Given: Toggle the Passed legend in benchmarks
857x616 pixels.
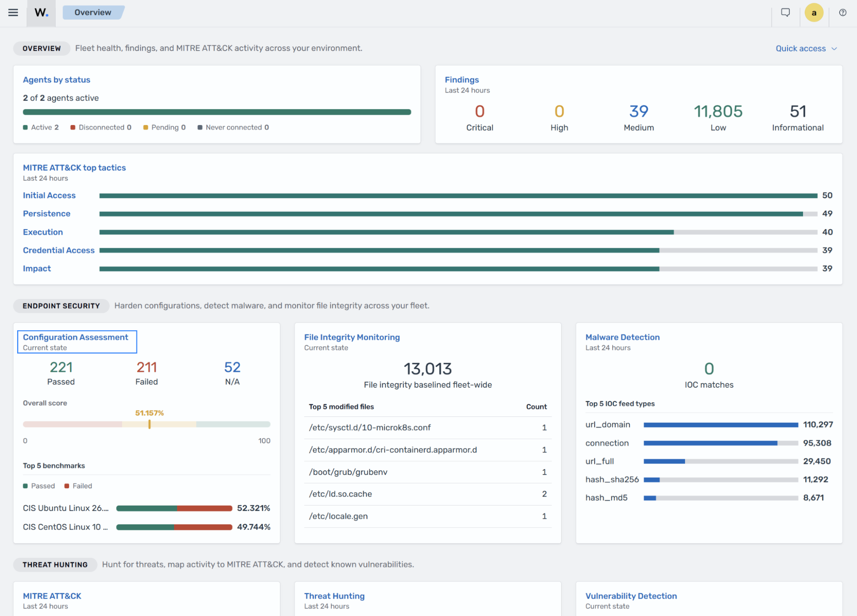Looking at the screenshot, I should [39, 486].
